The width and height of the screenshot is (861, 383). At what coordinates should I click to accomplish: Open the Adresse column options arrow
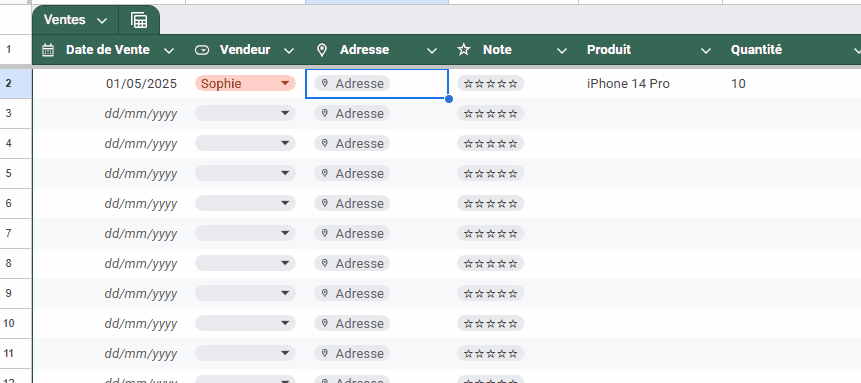(x=432, y=51)
